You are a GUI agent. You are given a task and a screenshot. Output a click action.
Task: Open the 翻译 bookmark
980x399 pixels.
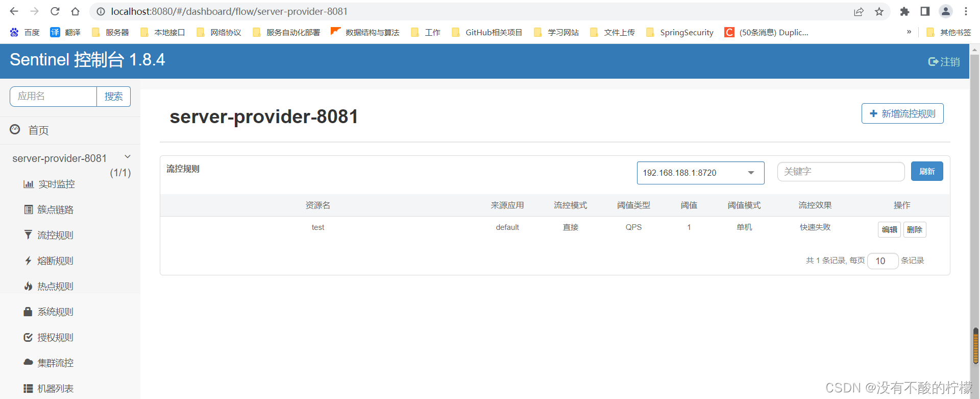65,32
